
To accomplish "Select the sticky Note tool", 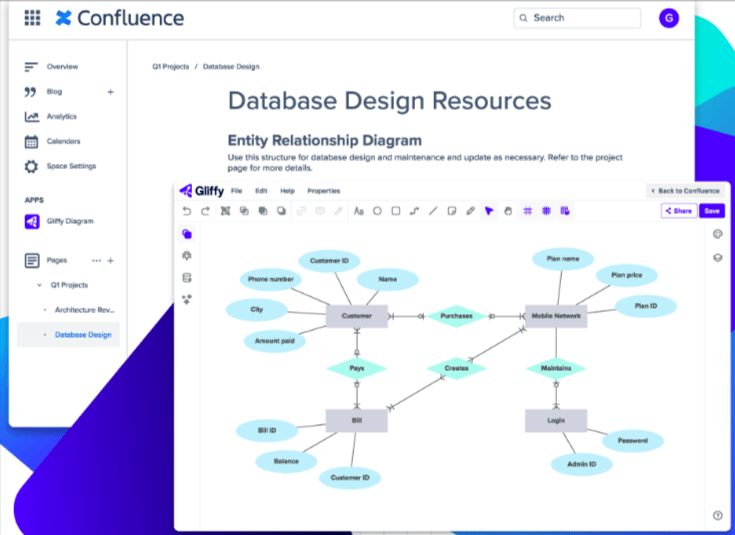I will click(x=451, y=211).
